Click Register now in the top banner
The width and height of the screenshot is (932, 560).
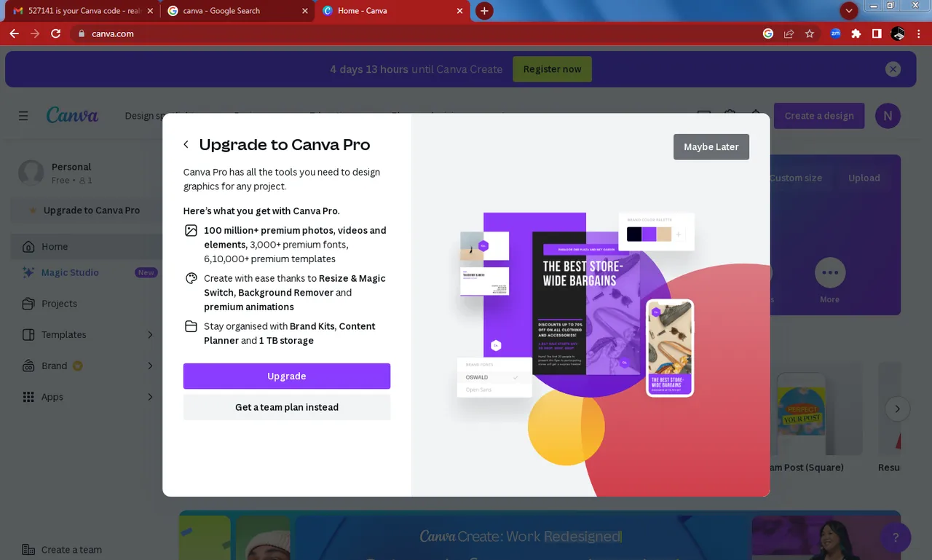pos(553,69)
